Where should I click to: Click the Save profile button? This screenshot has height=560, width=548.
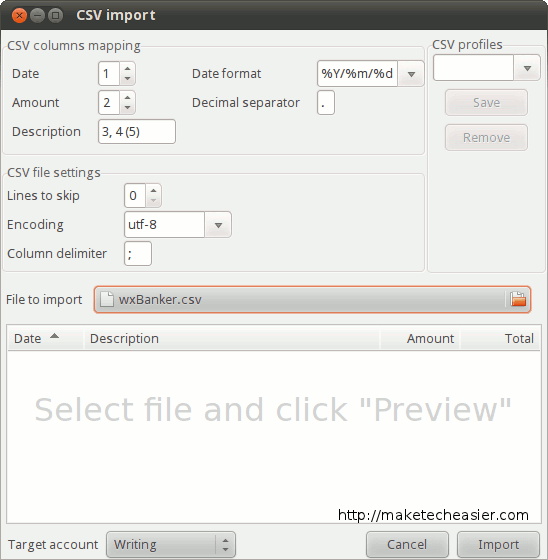point(486,103)
